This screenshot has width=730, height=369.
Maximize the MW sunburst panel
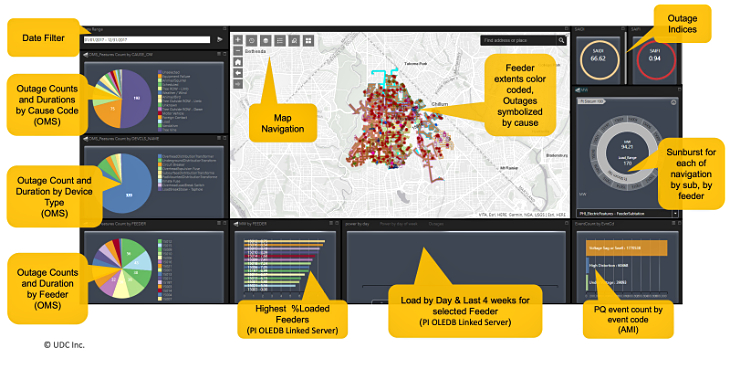tap(679, 89)
